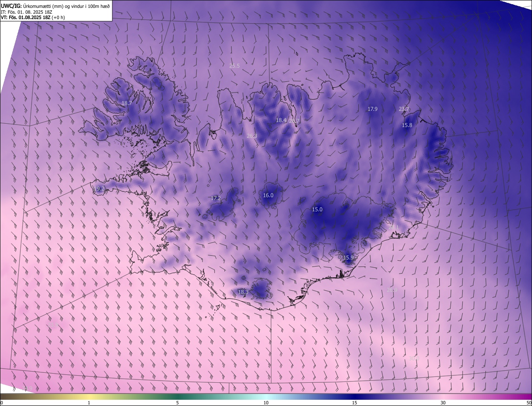The width and height of the screenshot is (532, 406).
Task: Click the 15.9 value label
Action: point(348,257)
